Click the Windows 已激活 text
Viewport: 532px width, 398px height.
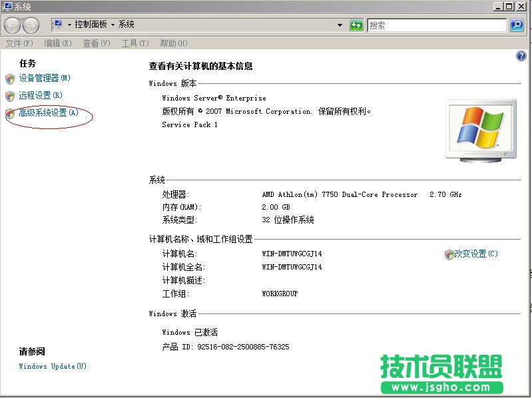[190, 332]
